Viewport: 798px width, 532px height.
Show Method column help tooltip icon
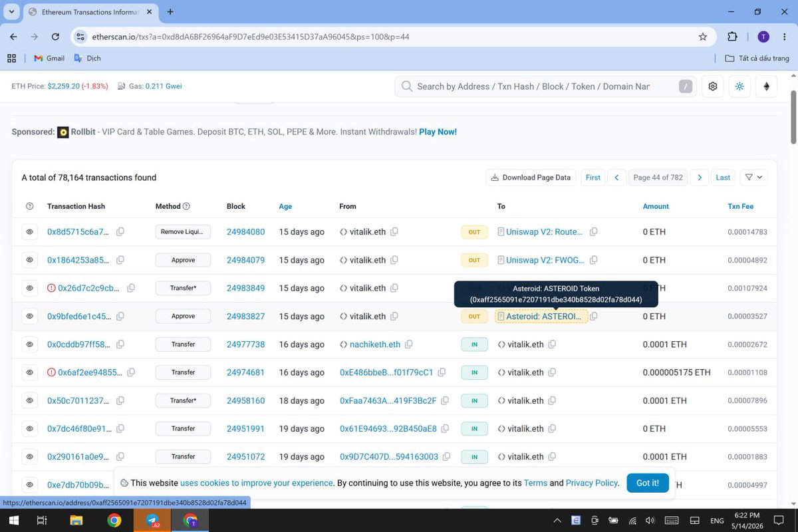(186, 207)
